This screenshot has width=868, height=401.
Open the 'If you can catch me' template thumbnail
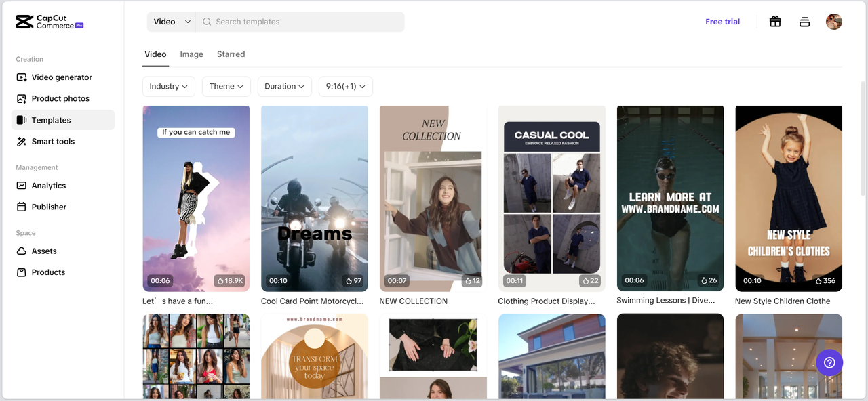(x=196, y=198)
